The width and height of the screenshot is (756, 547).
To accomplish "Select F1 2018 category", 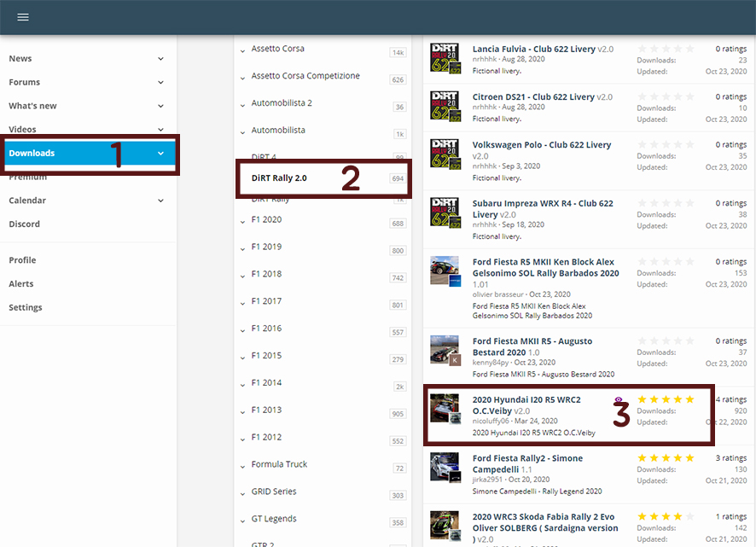I will tap(266, 273).
